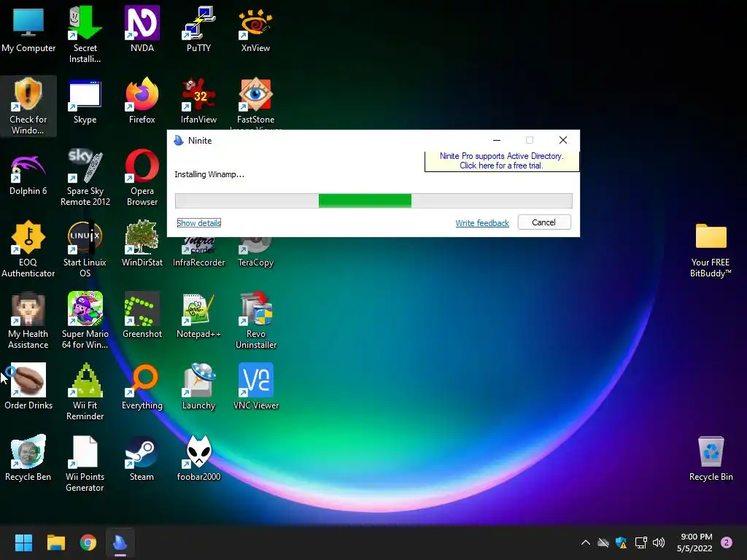This screenshot has width=747, height=560.
Task: Open Spare Sky Remote 2012 icon
Action: pos(85,177)
